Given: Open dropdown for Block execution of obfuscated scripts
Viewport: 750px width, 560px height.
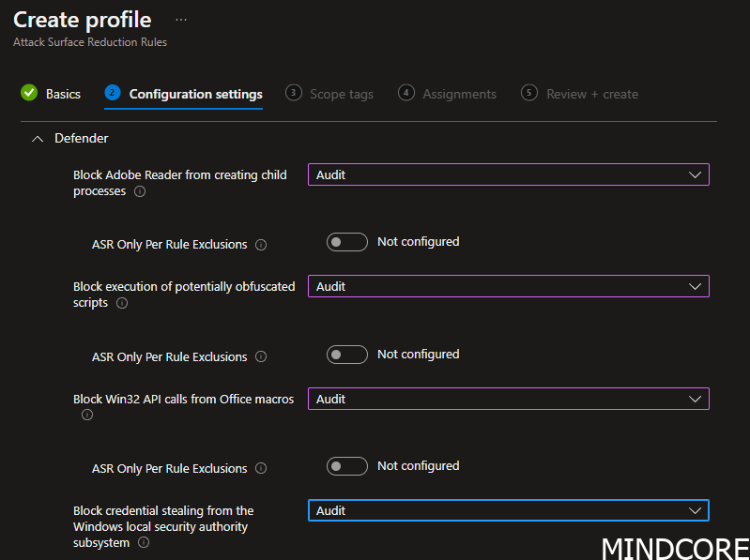Looking at the screenshot, I should (509, 287).
